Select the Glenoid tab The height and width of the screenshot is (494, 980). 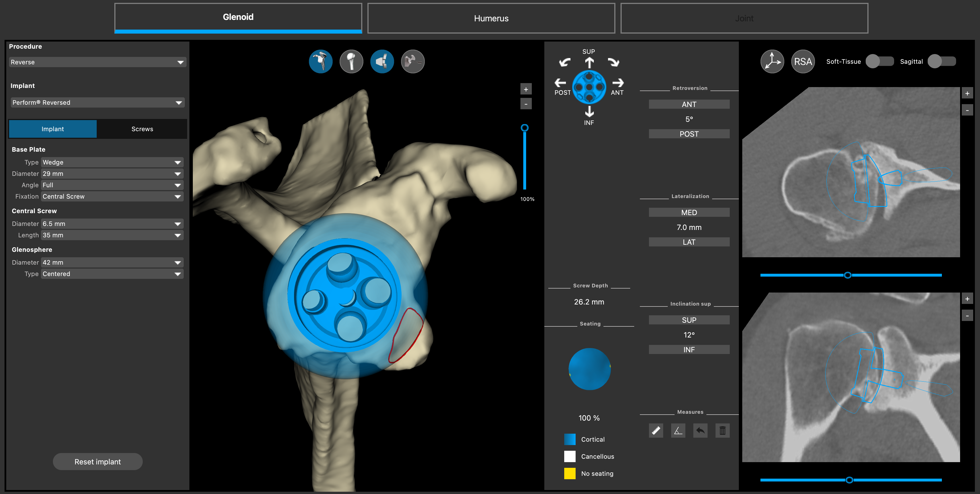tap(238, 18)
